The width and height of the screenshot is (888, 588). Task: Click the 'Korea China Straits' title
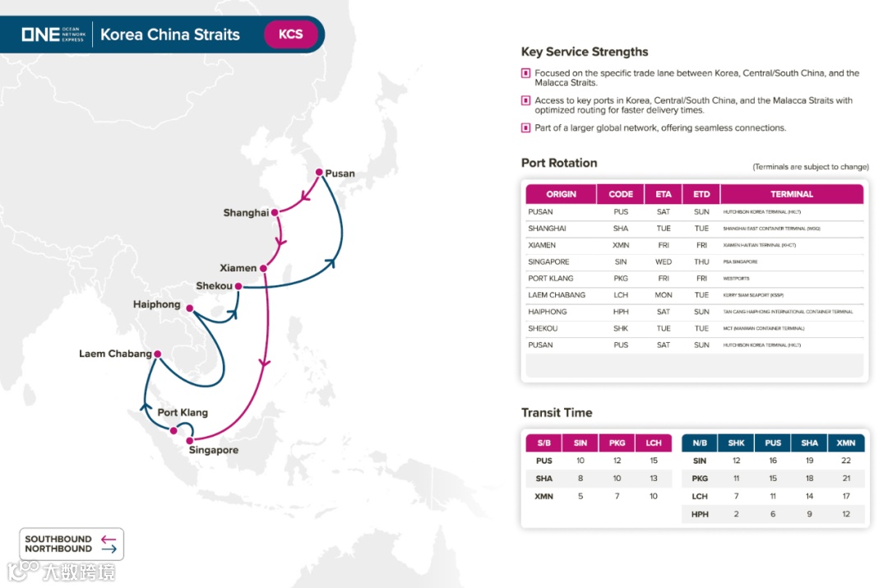tap(170, 35)
